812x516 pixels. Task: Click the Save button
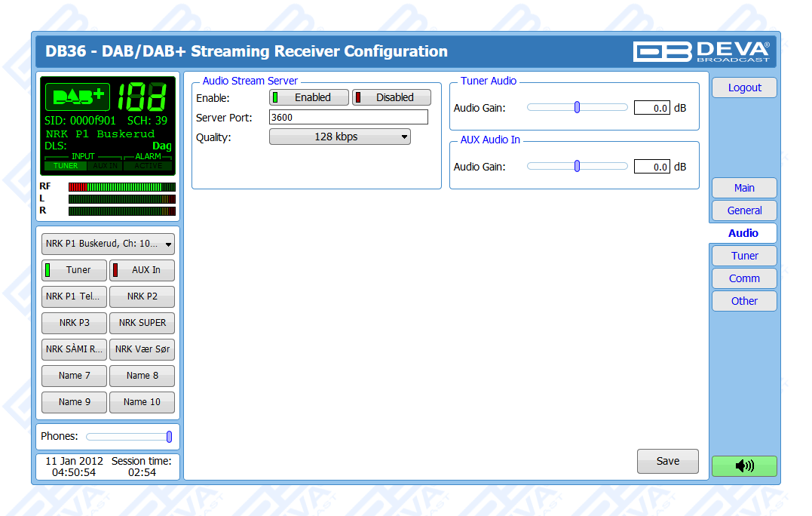pos(667,461)
